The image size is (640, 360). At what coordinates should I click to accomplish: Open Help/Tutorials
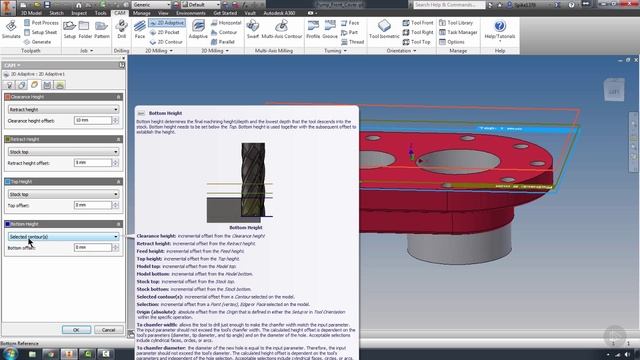pyautogui.click(x=500, y=30)
